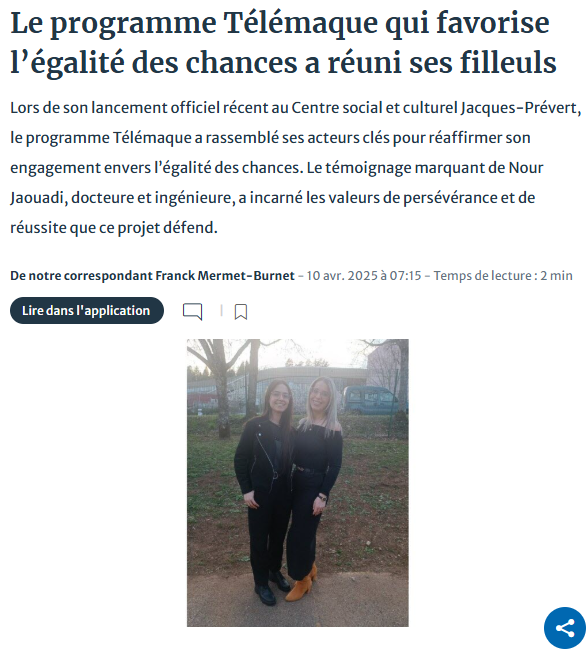Image resolution: width=587 pixels, height=651 pixels.
Task: Click the article summary paragraph
Action: coord(296,168)
